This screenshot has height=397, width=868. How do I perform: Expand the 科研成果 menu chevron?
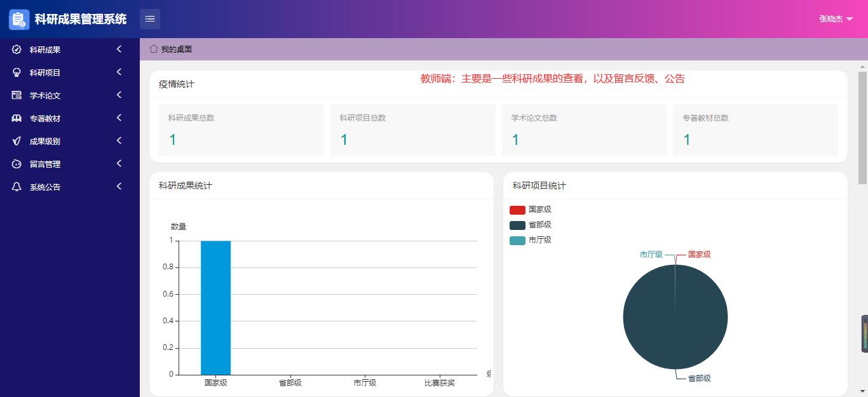pyautogui.click(x=119, y=49)
